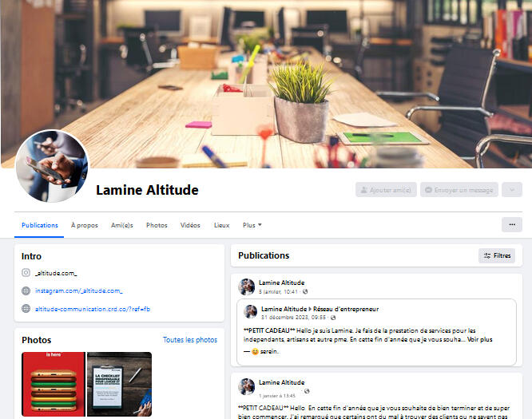The height and width of the screenshot is (419, 532).
Task: Open the checklist tablet photo thumbnail
Action: 120,384
